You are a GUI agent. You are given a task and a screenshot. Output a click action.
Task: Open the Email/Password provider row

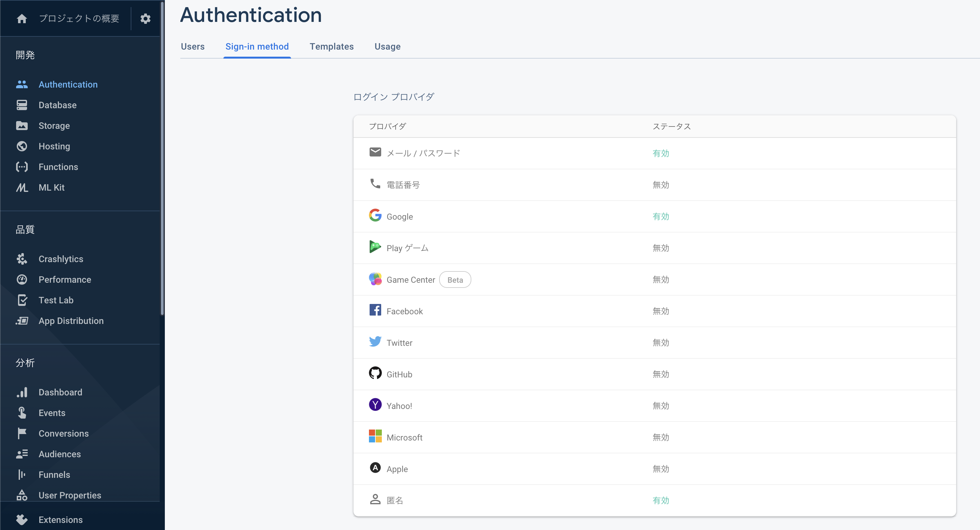[423, 153]
